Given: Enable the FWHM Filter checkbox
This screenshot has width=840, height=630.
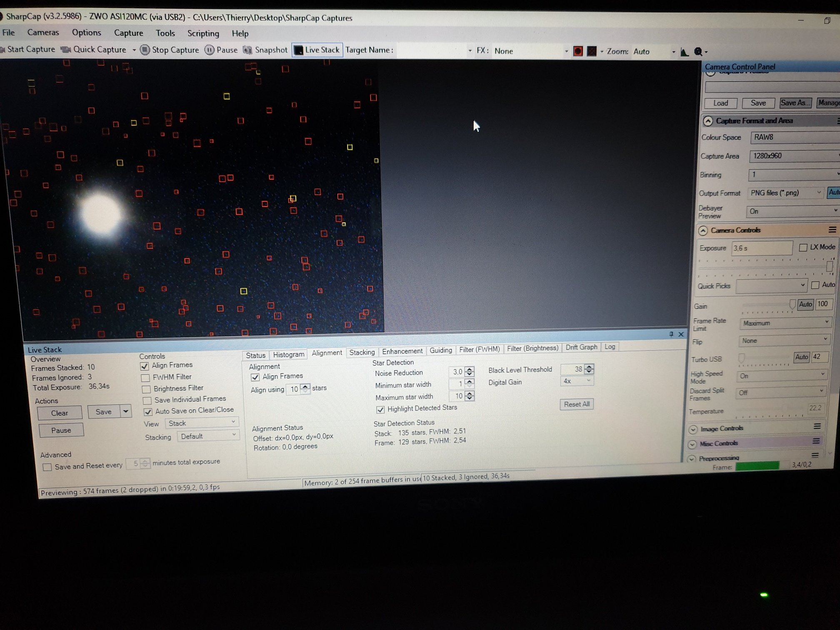Looking at the screenshot, I should coord(146,378).
